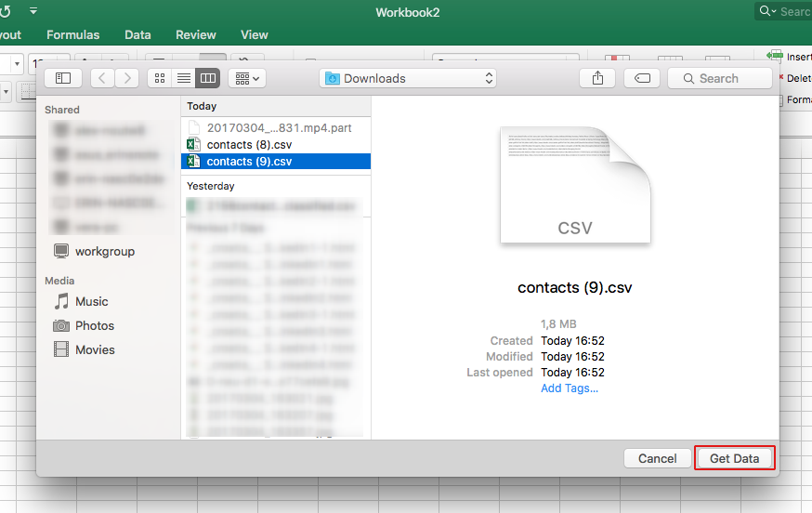Image resolution: width=812 pixels, height=513 pixels.
Task: Click the Share button icon
Action: coord(597,78)
